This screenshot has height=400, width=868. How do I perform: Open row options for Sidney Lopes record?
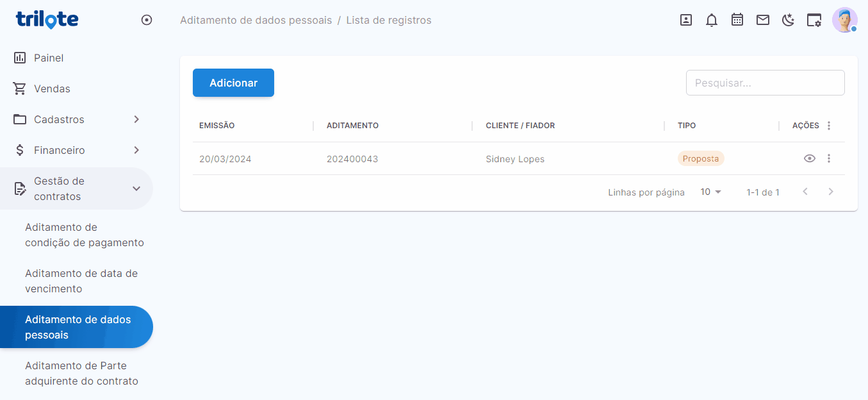point(829,158)
